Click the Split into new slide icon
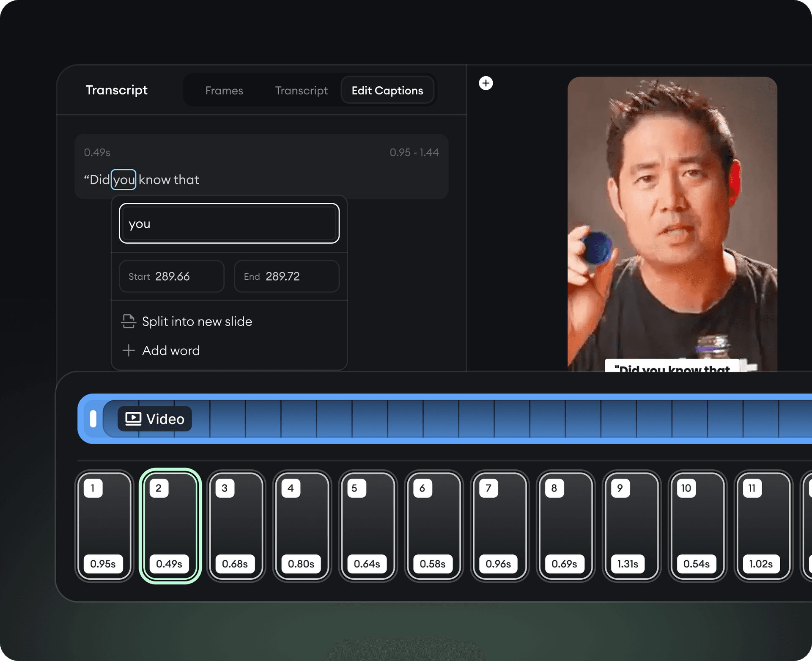Viewport: 812px width, 661px height. (x=129, y=321)
